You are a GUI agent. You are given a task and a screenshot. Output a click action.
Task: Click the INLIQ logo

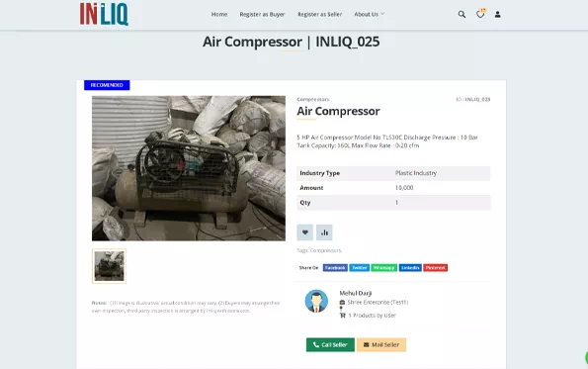pyautogui.click(x=104, y=14)
